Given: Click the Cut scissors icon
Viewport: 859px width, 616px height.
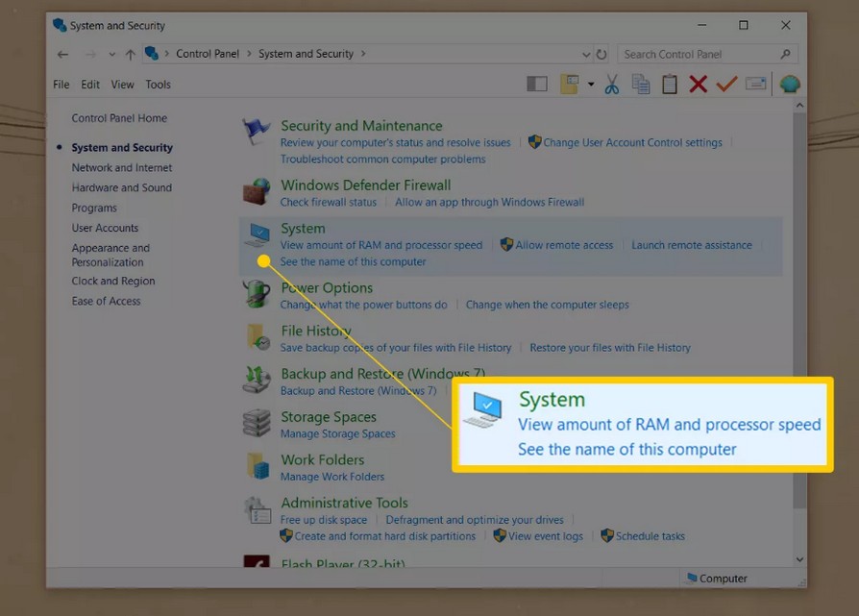Looking at the screenshot, I should (x=612, y=84).
